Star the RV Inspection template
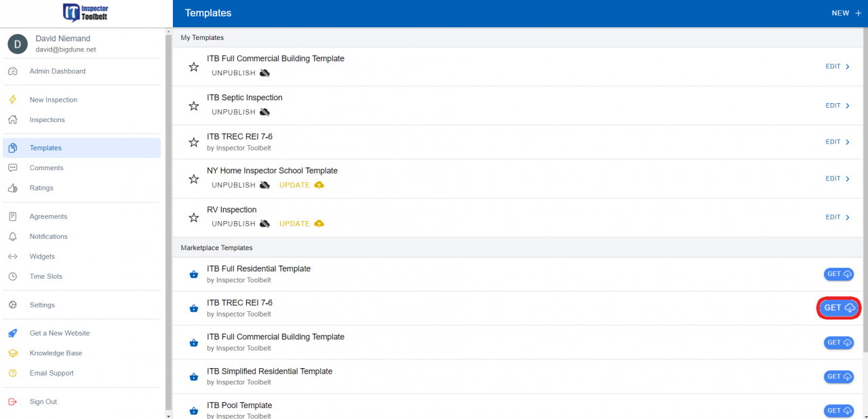868x419 pixels. pyautogui.click(x=193, y=217)
